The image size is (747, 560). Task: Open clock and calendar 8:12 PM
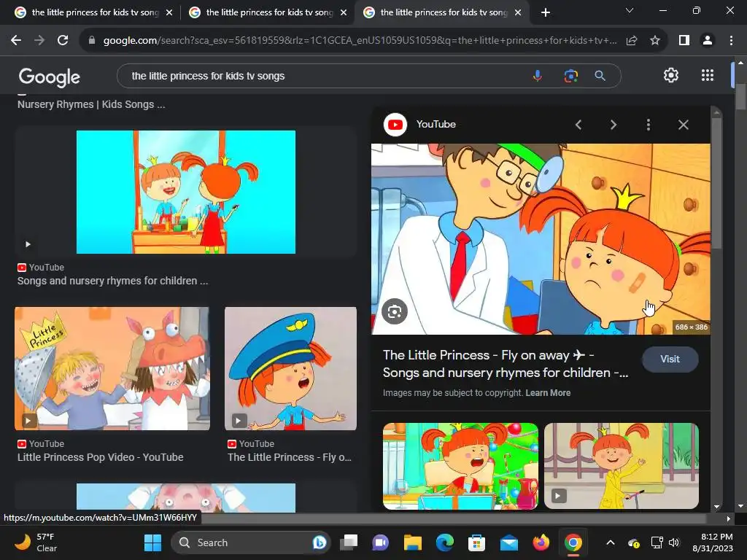click(x=713, y=542)
